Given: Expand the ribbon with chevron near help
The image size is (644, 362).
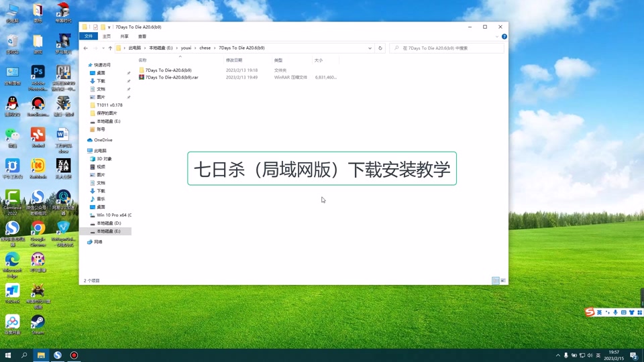Looking at the screenshot, I should (x=497, y=36).
